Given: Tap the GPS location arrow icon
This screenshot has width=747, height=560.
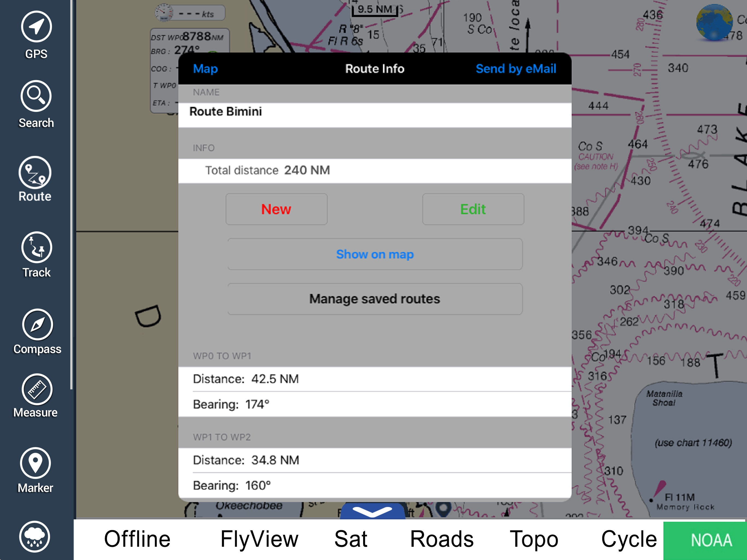Looking at the screenshot, I should coord(36,27).
